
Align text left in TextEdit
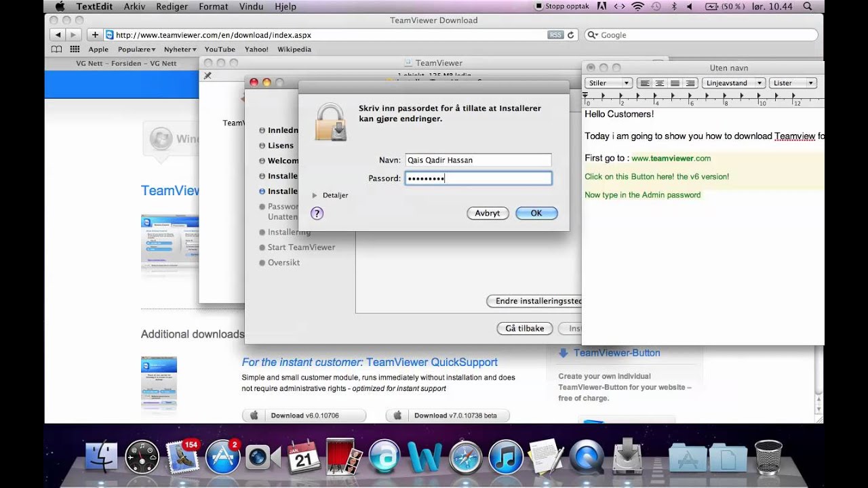click(644, 83)
